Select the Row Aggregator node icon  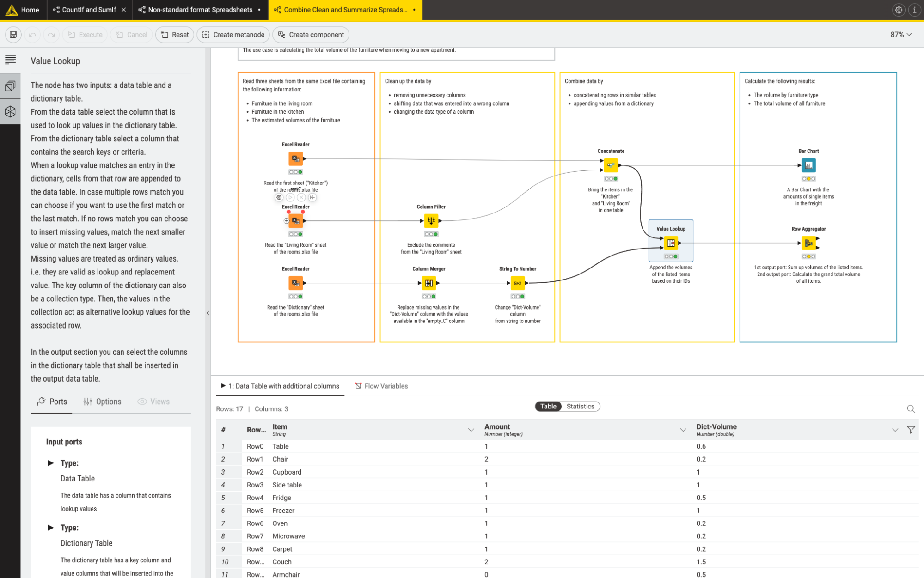808,243
